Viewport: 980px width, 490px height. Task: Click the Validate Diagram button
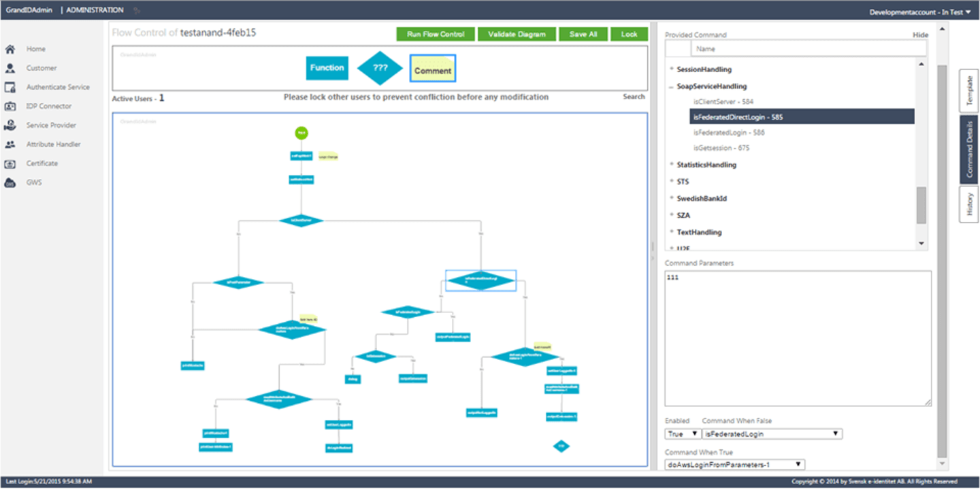(517, 34)
